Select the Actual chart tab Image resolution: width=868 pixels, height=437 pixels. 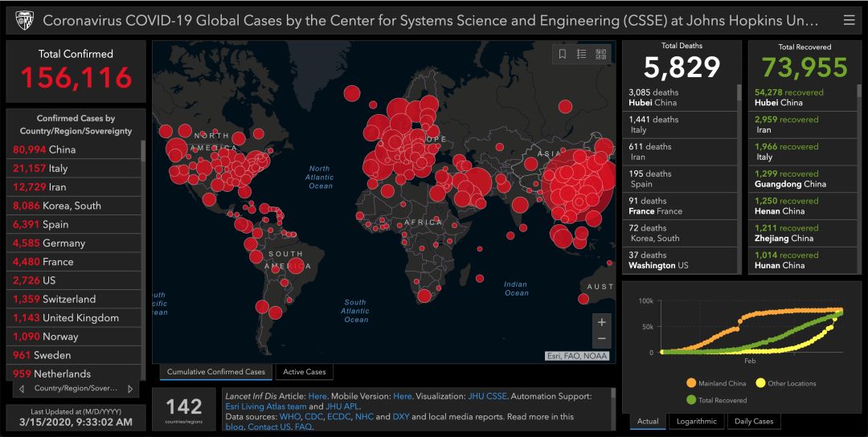point(648,421)
